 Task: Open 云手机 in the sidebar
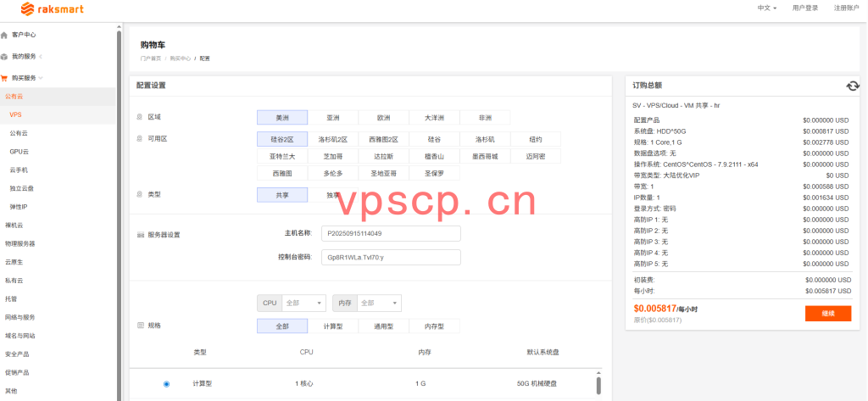[x=19, y=170]
